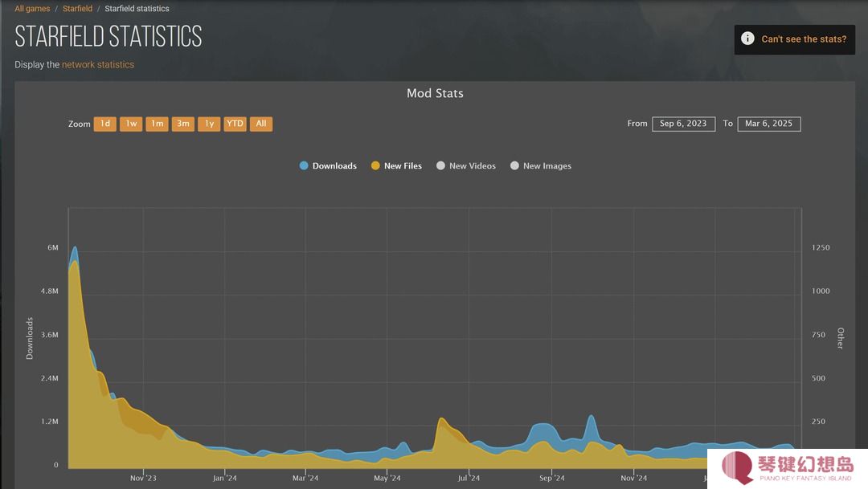Set chart zoom to All
Image resolution: width=868 pixels, height=489 pixels.
tap(261, 124)
